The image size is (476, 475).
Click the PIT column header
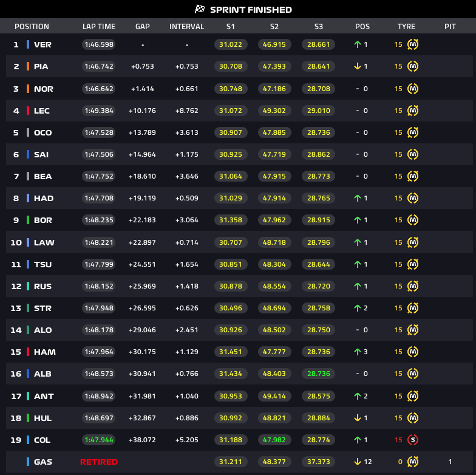pyautogui.click(x=450, y=27)
